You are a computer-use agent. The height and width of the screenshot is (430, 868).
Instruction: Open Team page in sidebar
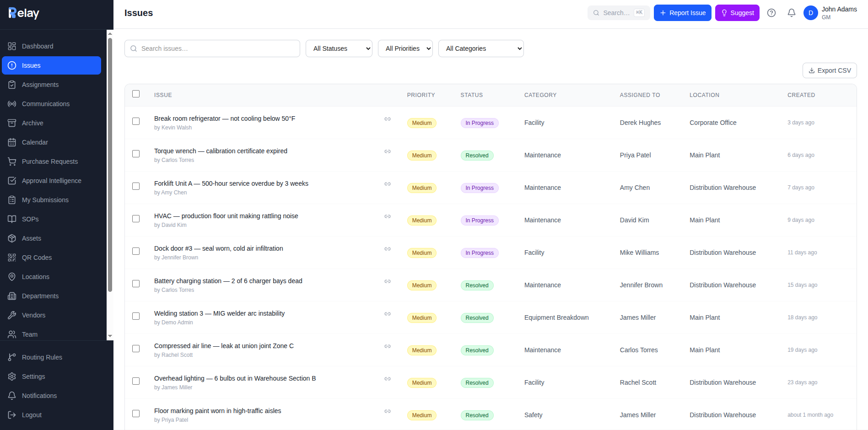51,334
